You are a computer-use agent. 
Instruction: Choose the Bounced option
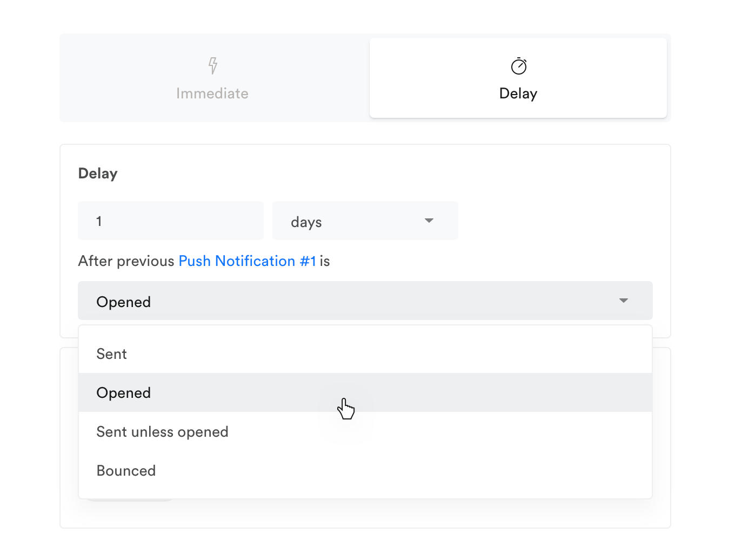(126, 471)
